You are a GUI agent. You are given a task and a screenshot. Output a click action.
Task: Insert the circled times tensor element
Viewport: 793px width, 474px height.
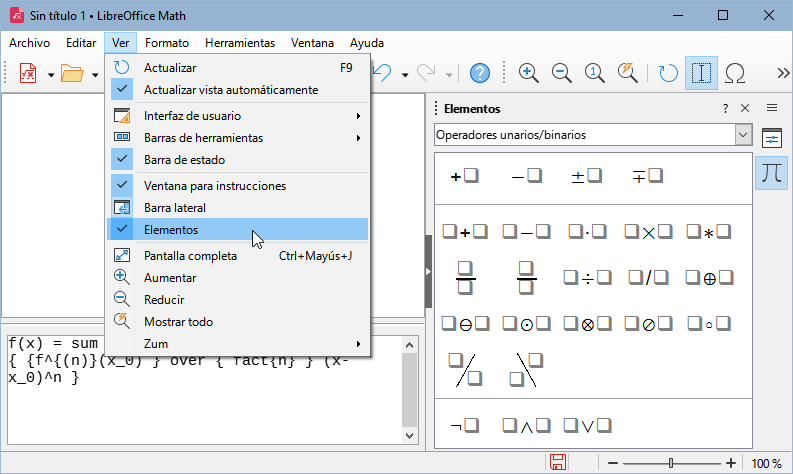tap(587, 324)
